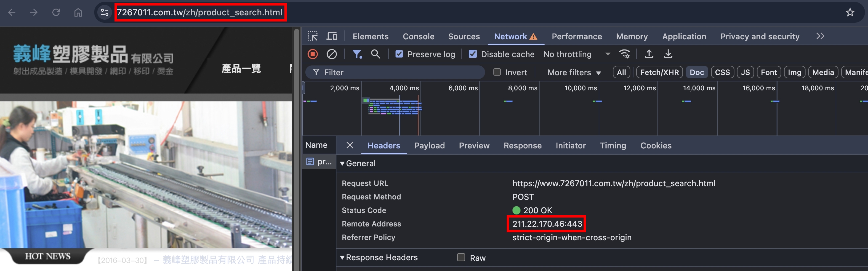Click the browser address bar URL
This screenshot has width=868, height=271.
pyautogui.click(x=199, y=12)
